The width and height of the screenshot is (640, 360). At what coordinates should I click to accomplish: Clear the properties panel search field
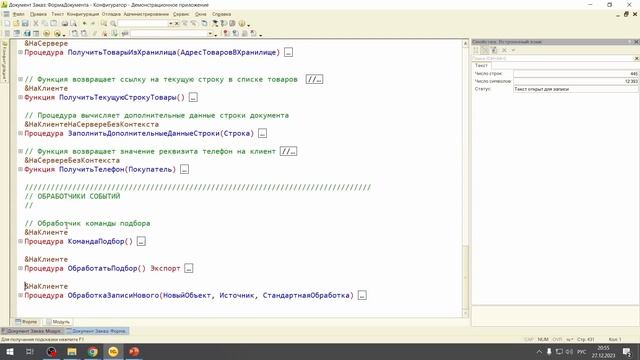tap(636, 58)
